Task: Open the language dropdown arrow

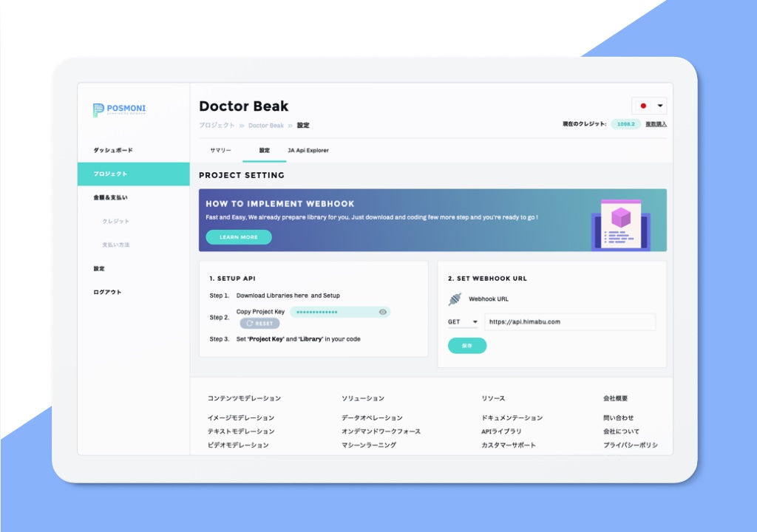Action: pyautogui.click(x=659, y=106)
